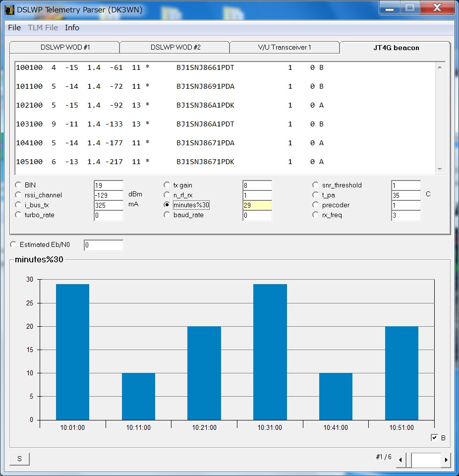Select the tx gain radio button

click(x=167, y=185)
